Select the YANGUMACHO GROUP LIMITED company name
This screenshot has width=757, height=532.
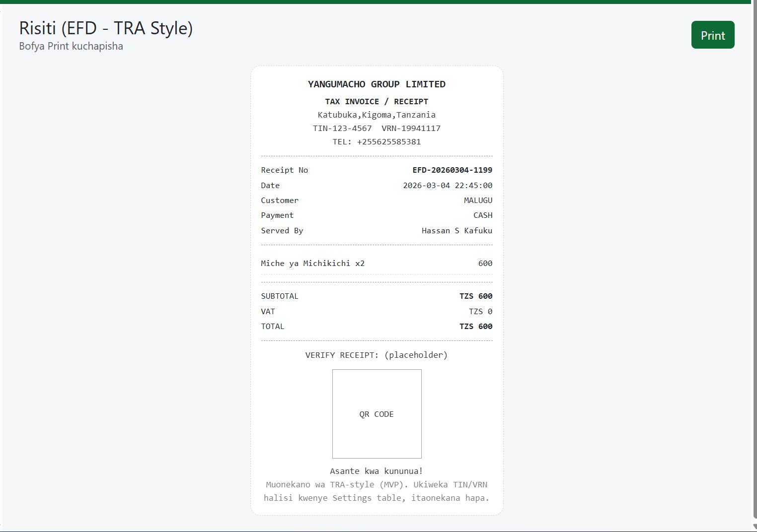coord(377,84)
